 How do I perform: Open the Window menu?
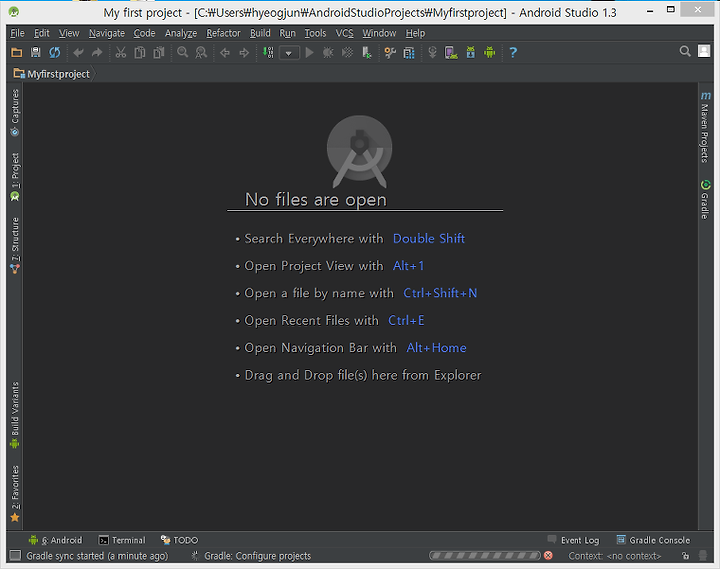(379, 33)
